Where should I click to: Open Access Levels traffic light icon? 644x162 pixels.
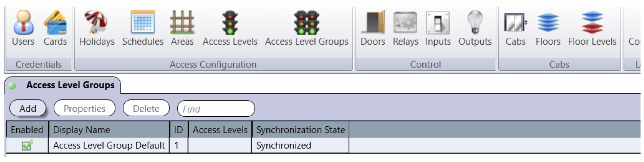coord(230,23)
